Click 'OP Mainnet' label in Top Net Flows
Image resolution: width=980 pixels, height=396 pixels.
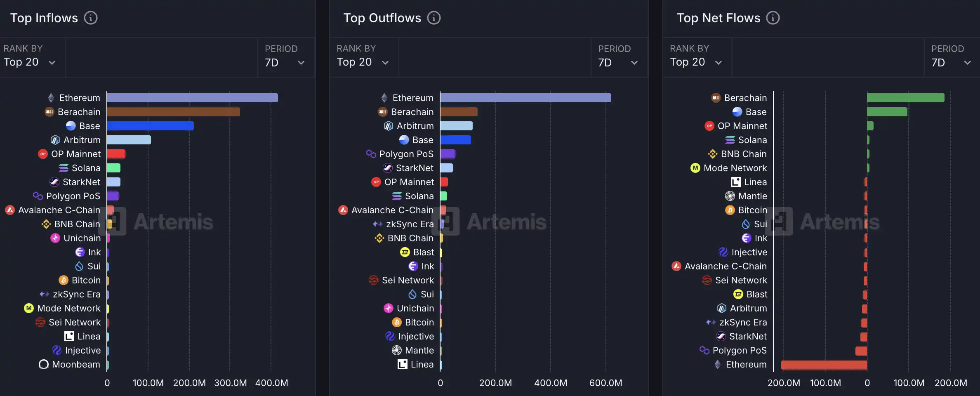tap(742, 126)
